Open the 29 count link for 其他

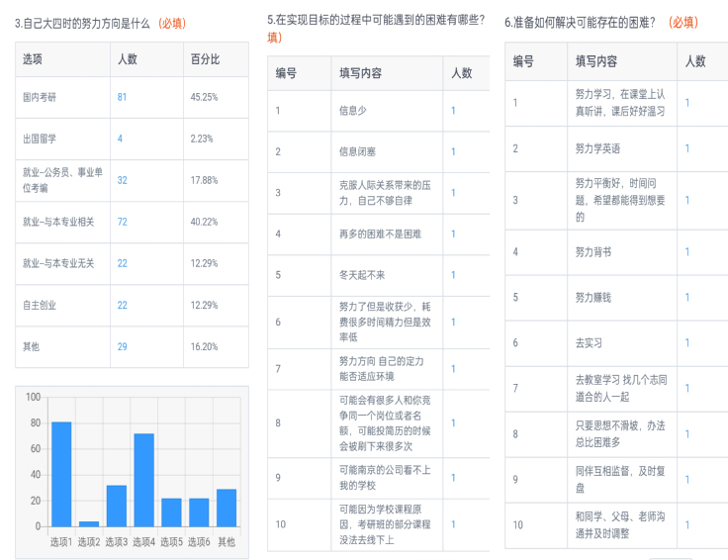click(122, 346)
